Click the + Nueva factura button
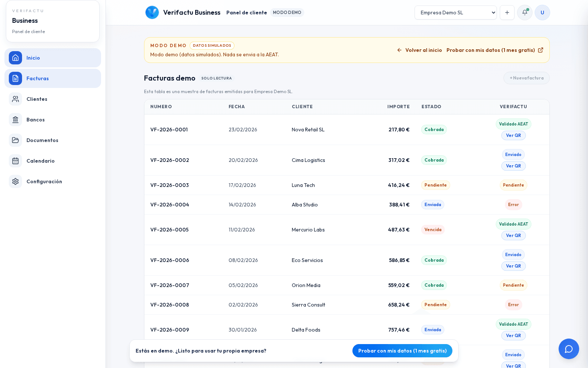588x368 pixels. (526, 78)
